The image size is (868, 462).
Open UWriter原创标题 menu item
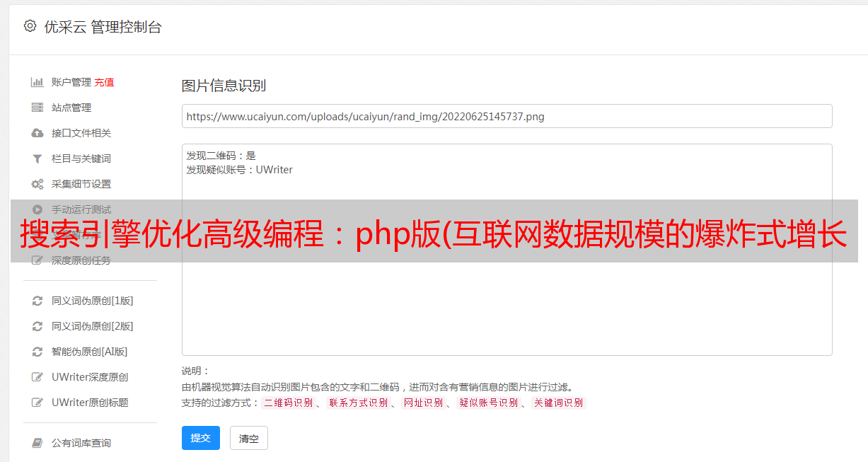point(90,403)
